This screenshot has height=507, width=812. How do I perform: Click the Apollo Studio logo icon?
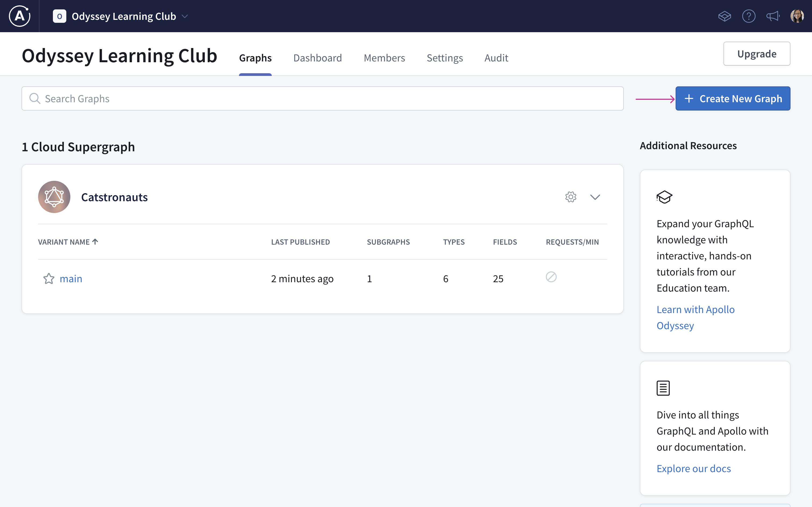19,16
